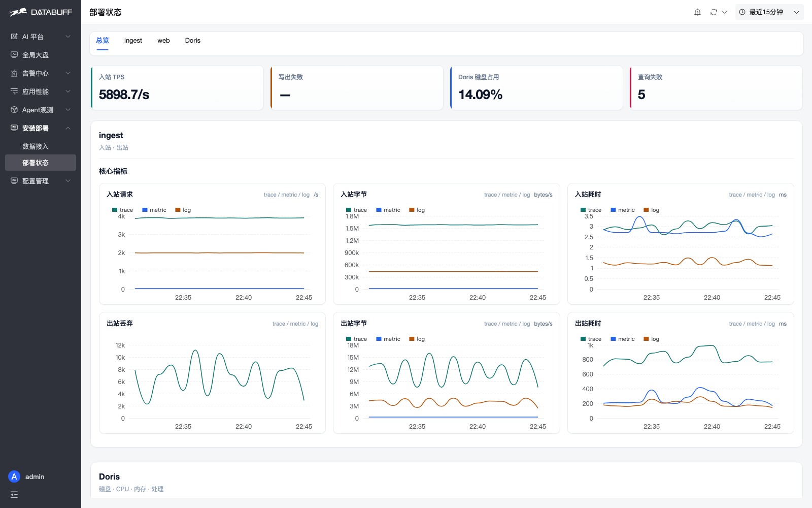Click the 应用性能 sidebar icon
Image resolution: width=812 pixels, height=508 pixels.
click(x=14, y=91)
